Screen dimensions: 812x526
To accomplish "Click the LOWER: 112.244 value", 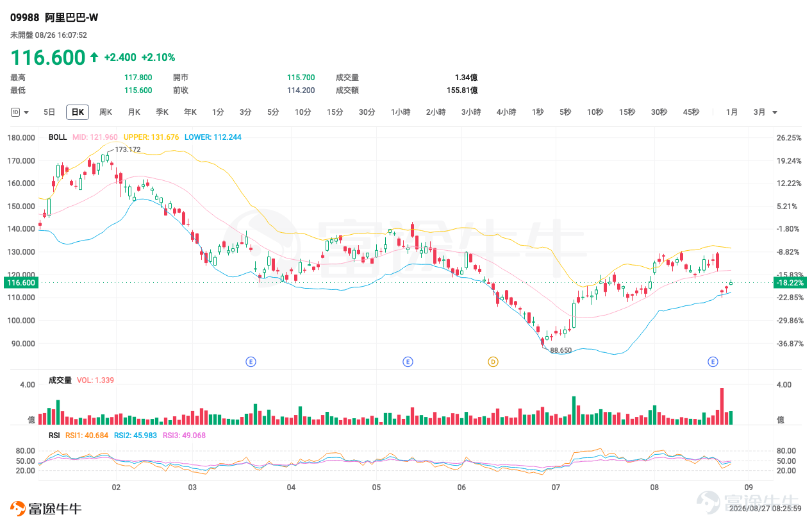I will 213,137.
